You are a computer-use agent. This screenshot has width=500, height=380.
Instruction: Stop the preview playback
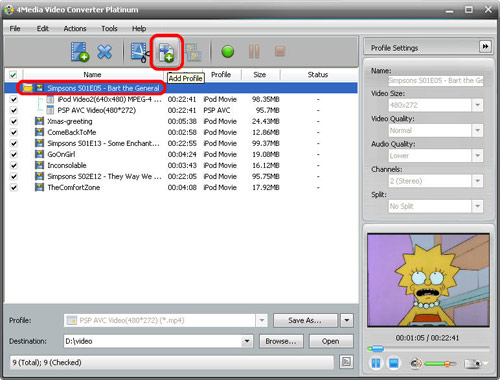tap(394, 363)
